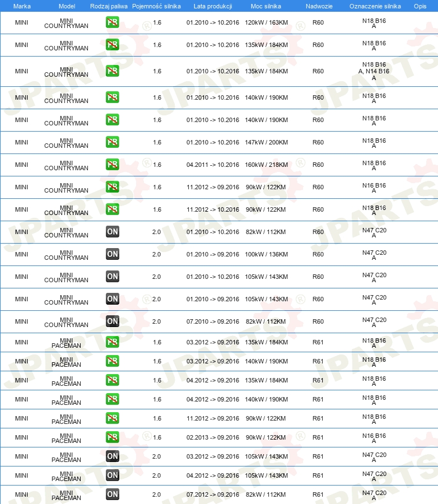Screen dimensions: 438x504
Task: Click the Lata produkcji column header
Action: (x=213, y=6)
